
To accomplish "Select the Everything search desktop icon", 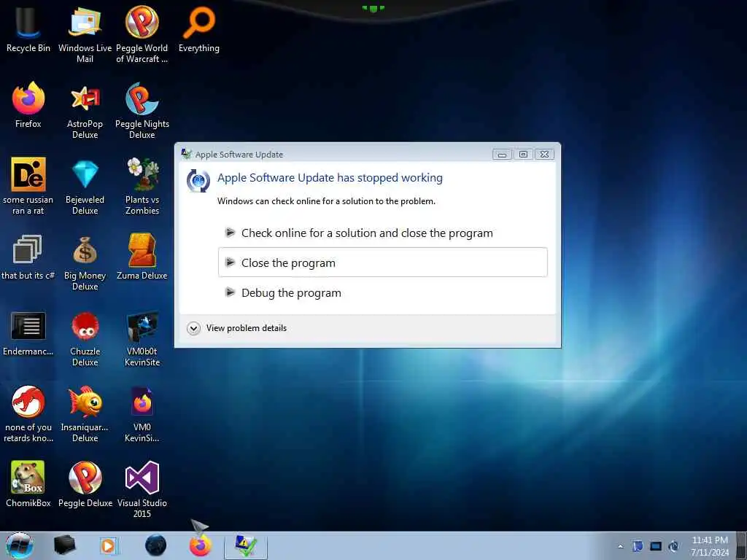I will click(198, 29).
